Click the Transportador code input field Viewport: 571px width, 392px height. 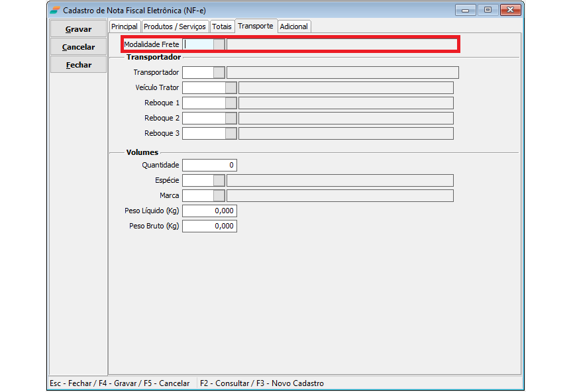[197, 72]
